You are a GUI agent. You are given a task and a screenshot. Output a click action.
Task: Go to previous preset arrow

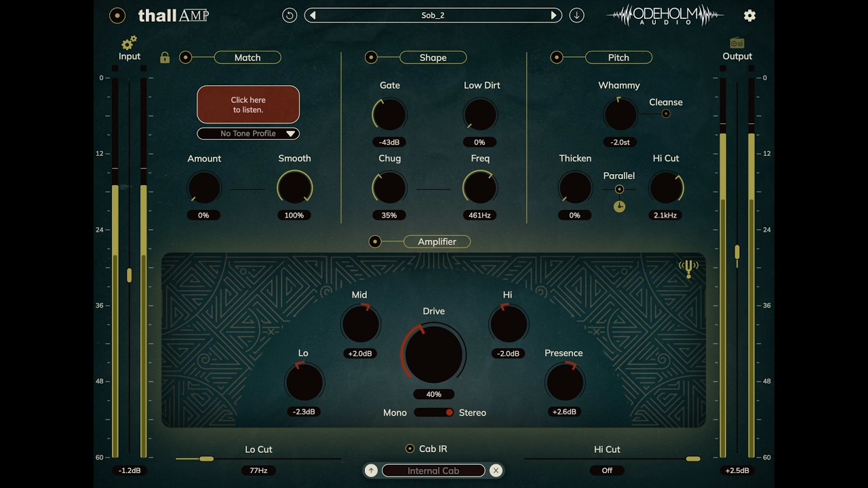pyautogui.click(x=313, y=15)
